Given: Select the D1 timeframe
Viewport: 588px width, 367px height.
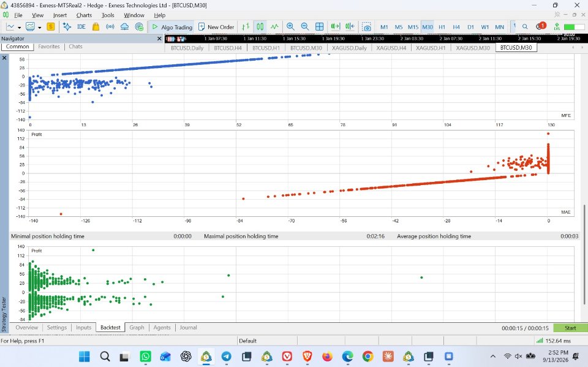Looking at the screenshot, I should [x=470, y=27].
